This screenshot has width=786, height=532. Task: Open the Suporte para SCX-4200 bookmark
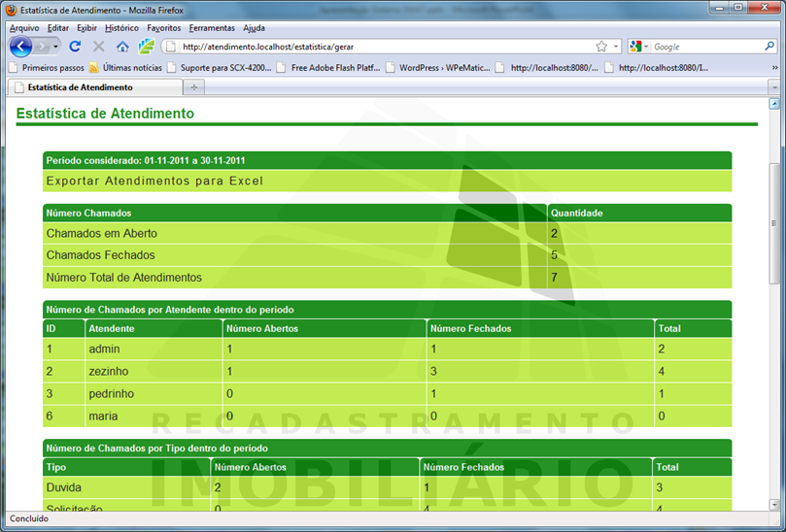(x=220, y=68)
